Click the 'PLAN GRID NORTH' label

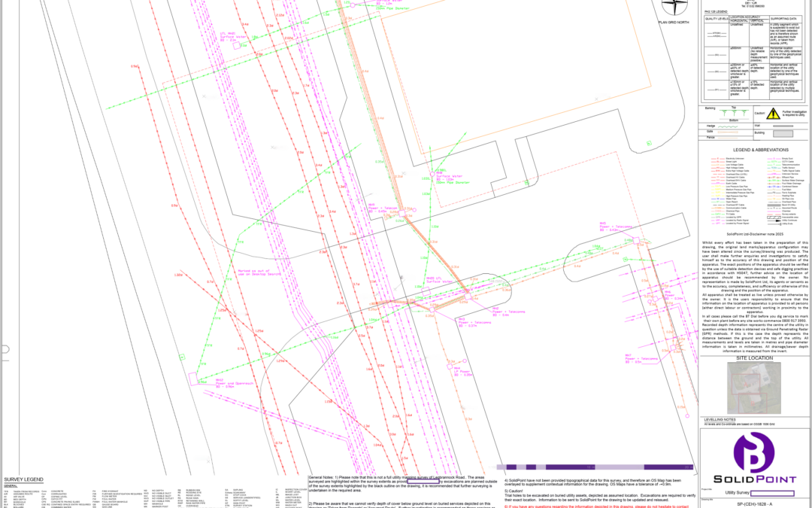(674, 23)
